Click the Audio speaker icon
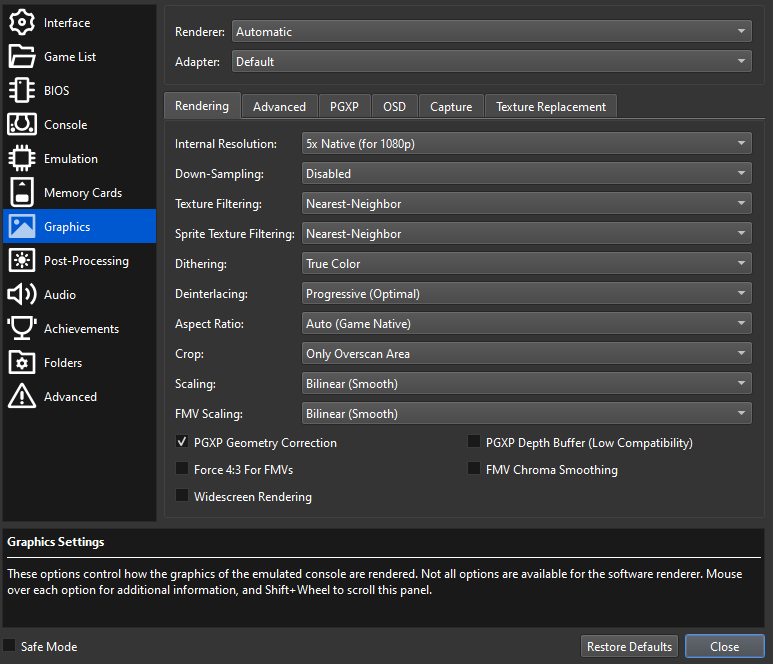 22,295
